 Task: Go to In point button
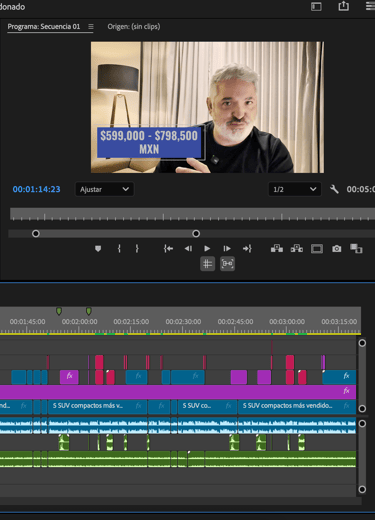click(168, 249)
